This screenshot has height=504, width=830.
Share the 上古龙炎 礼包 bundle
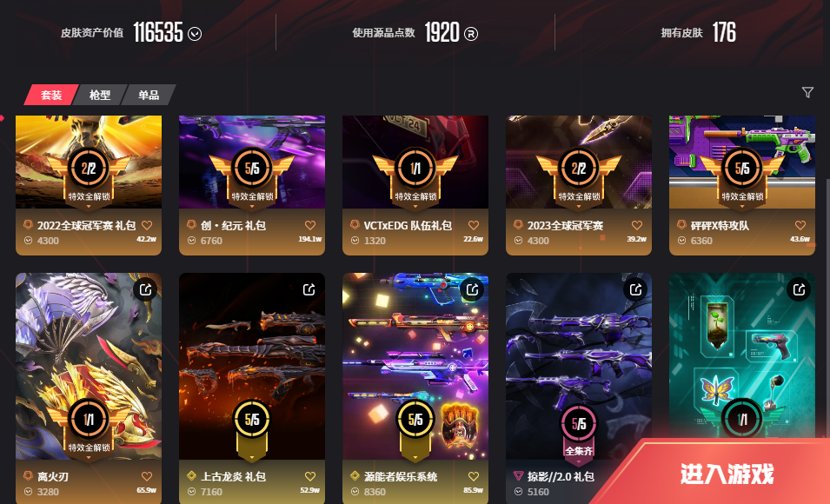(x=309, y=289)
